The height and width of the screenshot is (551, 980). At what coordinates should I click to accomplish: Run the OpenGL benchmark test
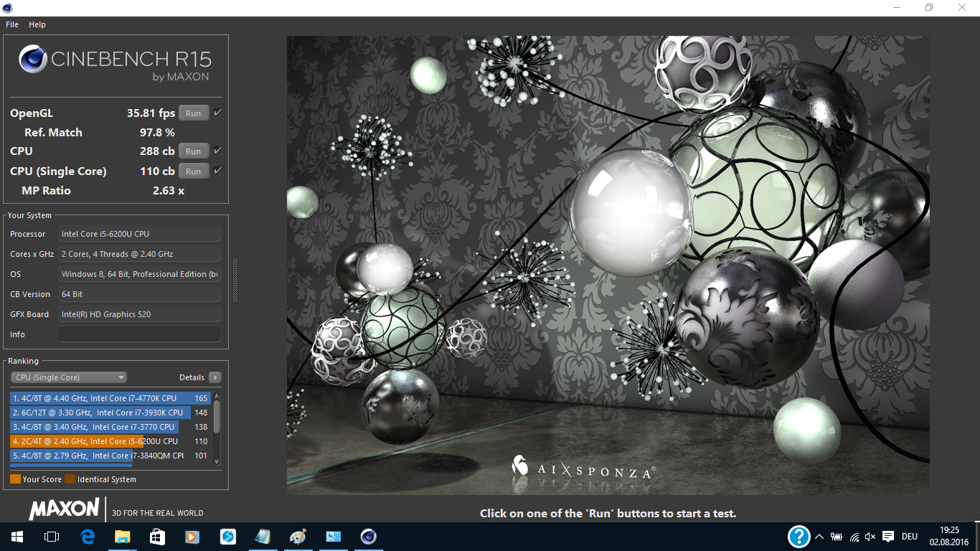[x=194, y=113]
